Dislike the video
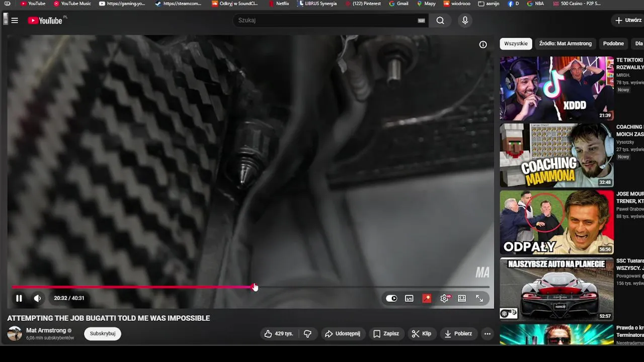 [x=308, y=333]
